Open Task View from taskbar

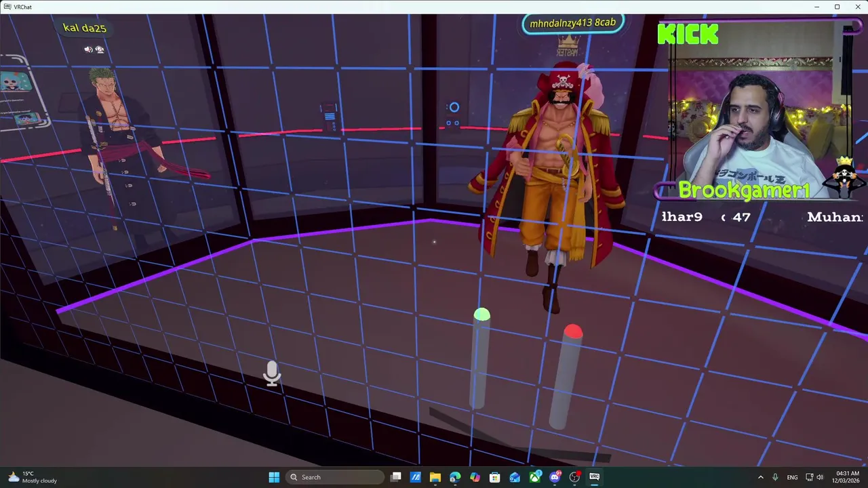(x=396, y=477)
